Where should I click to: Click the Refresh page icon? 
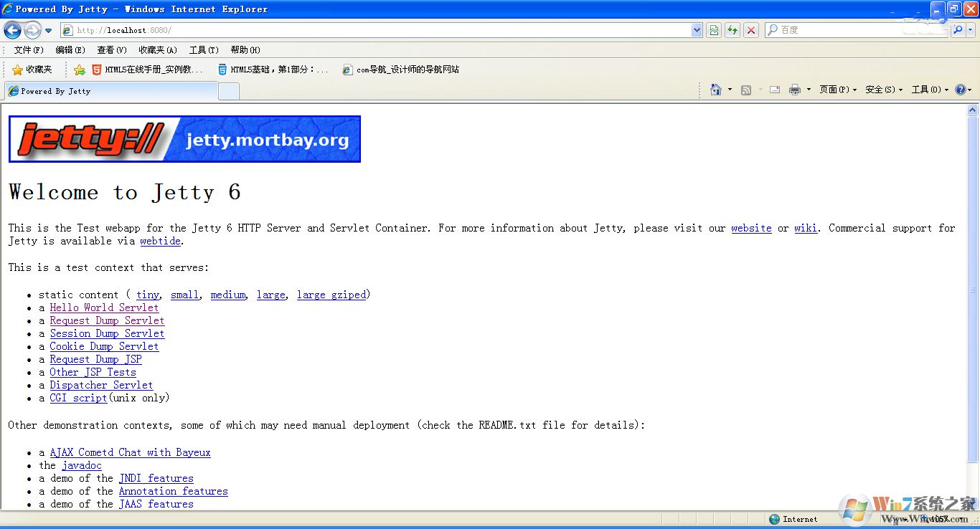[732, 30]
